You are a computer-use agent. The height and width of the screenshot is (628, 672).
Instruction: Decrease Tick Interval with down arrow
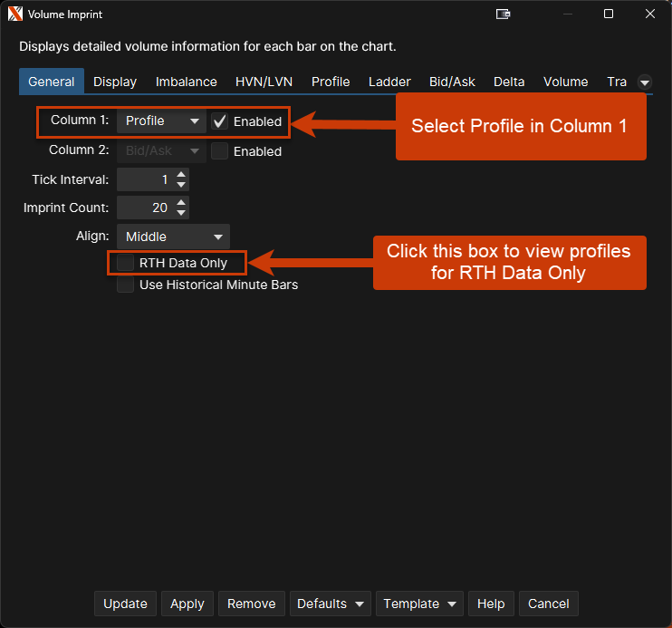(x=181, y=185)
